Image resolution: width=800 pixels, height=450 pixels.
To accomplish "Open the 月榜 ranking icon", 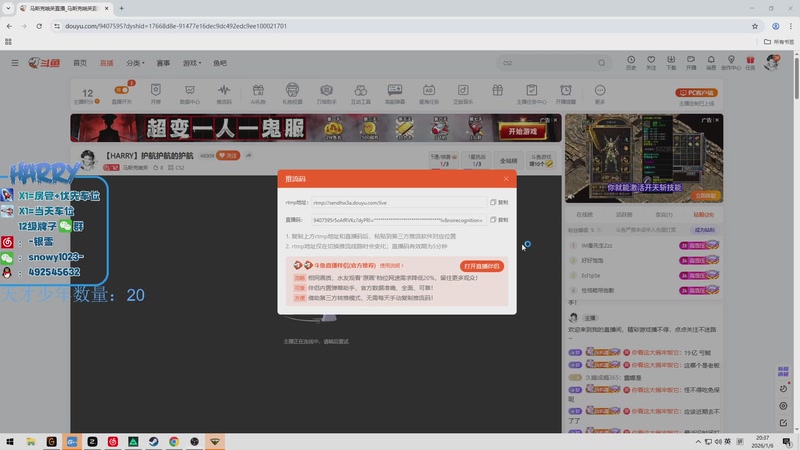I will [156, 93].
